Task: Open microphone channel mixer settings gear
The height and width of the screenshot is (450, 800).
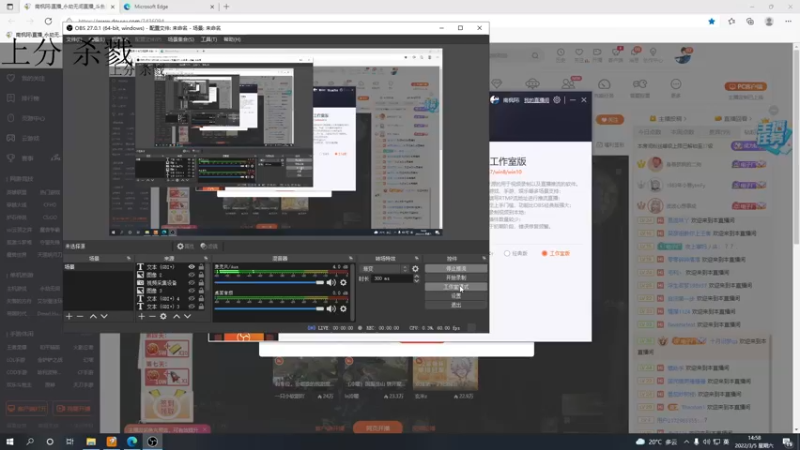Action: pos(343,283)
